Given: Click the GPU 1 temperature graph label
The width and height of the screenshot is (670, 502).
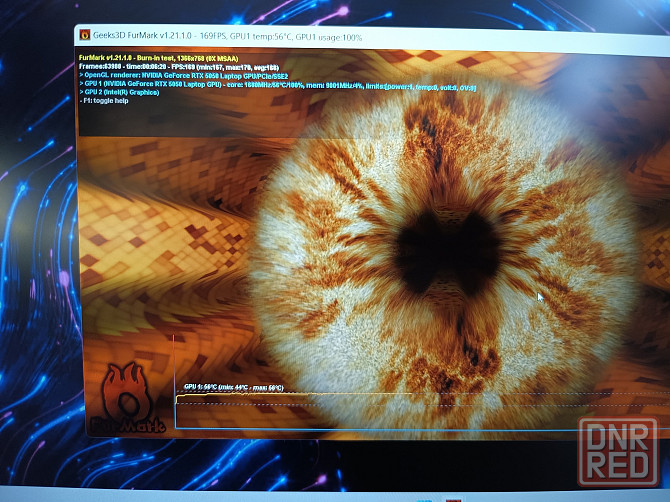Looking at the screenshot, I should (233, 387).
